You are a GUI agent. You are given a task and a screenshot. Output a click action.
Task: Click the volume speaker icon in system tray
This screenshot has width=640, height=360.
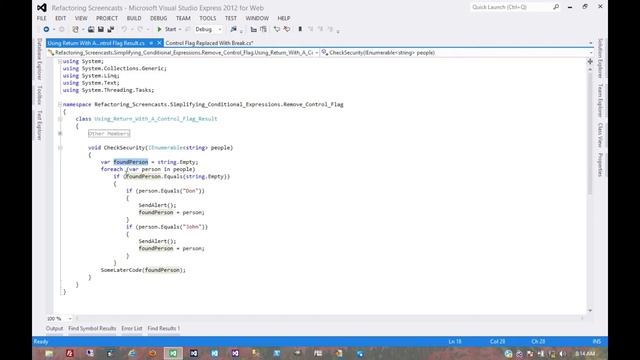[562, 354]
